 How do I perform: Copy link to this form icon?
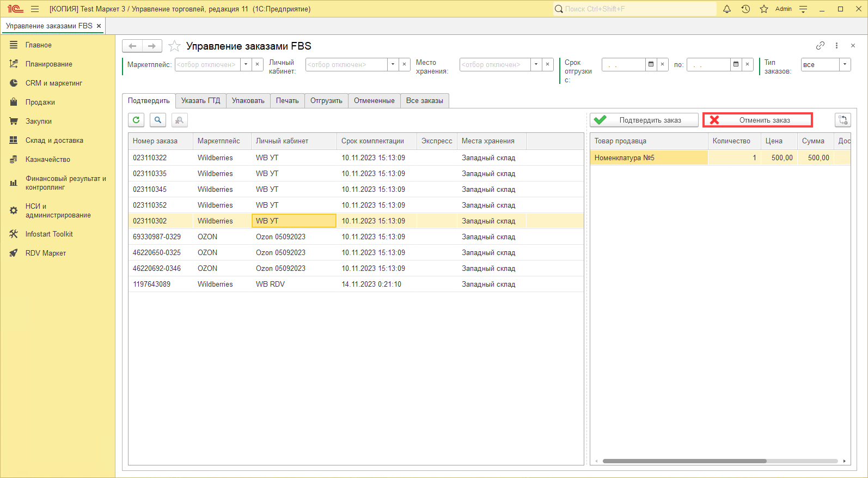820,46
